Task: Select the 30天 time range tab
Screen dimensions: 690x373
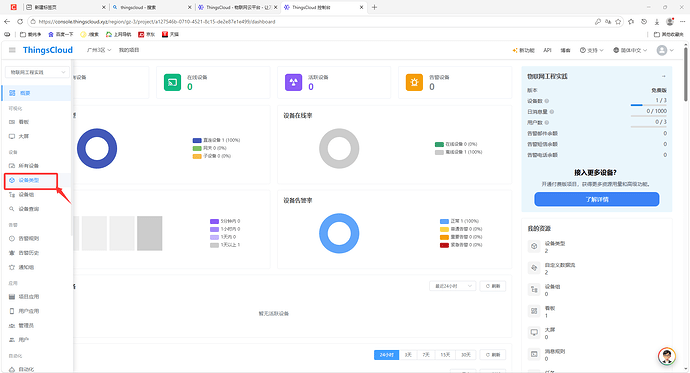Action: pyautogui.click(x=466, y=355)
